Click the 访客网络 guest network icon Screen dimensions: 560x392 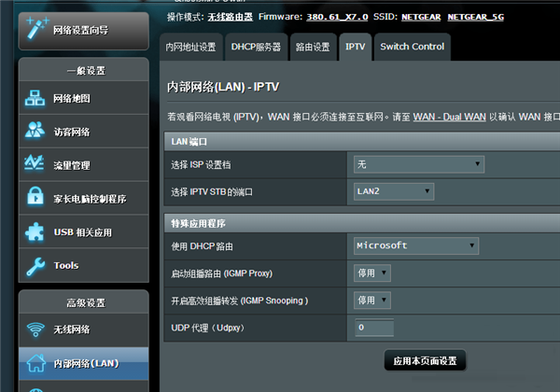click(35, 132)
